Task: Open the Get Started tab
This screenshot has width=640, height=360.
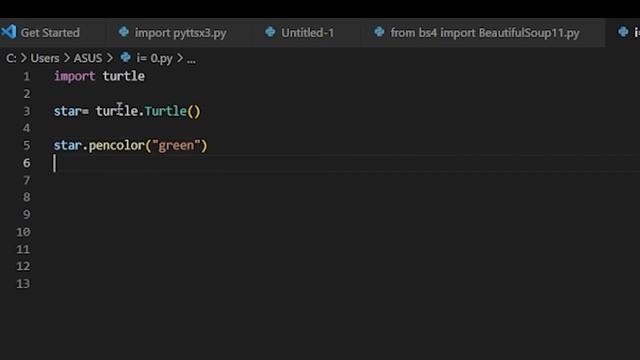Action: tap(50, 33)
